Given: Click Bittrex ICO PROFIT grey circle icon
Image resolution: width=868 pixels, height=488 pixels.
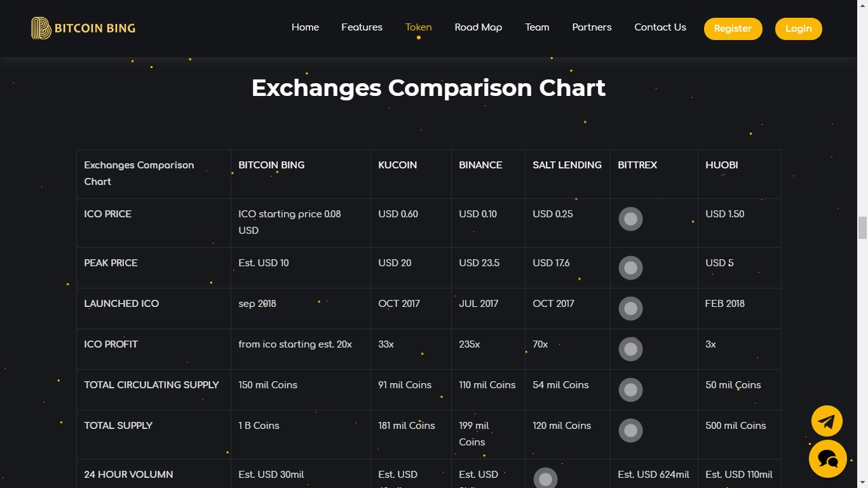Looking at the screenshot, I should [630, 349].
